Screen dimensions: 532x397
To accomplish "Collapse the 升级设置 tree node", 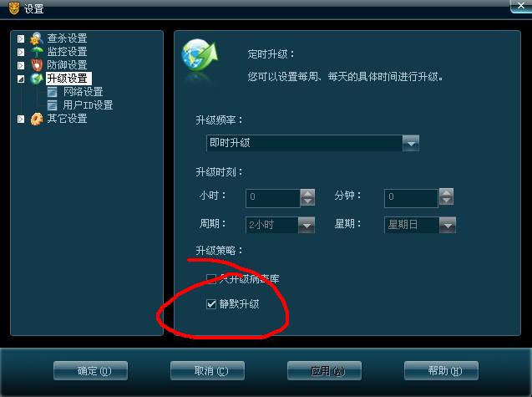I will click(x=21, y=79).
